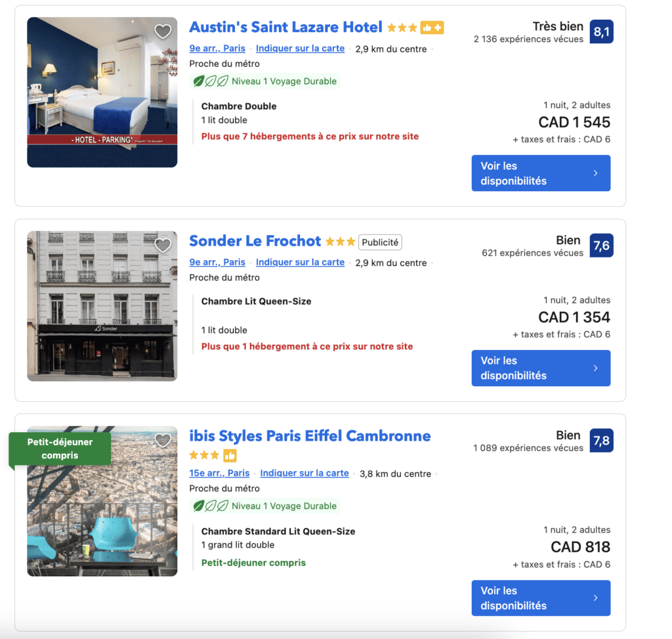672x639 pixels.
Task: Save Austin's Saint Lazare Hotel using the heart icon
Action: point(163,31)
